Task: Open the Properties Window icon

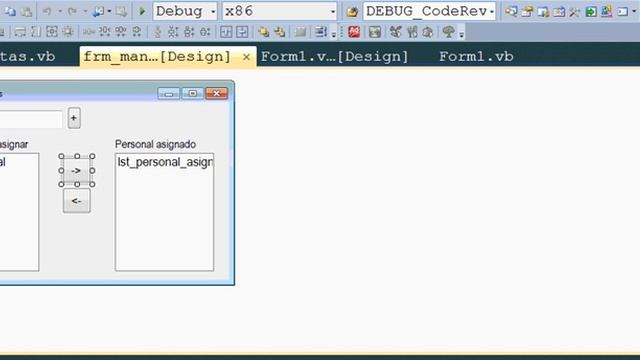Action: 527,11
